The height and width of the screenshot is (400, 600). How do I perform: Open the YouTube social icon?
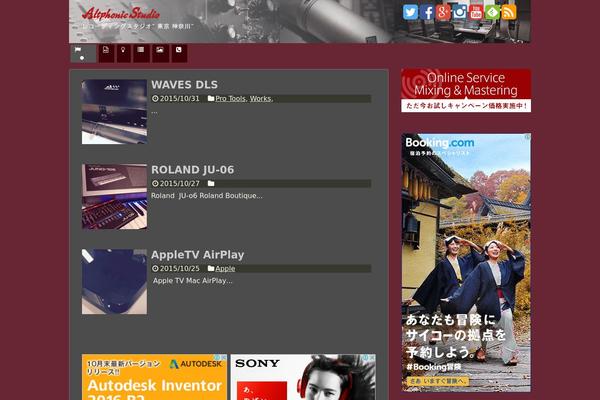tap(476, 12)
